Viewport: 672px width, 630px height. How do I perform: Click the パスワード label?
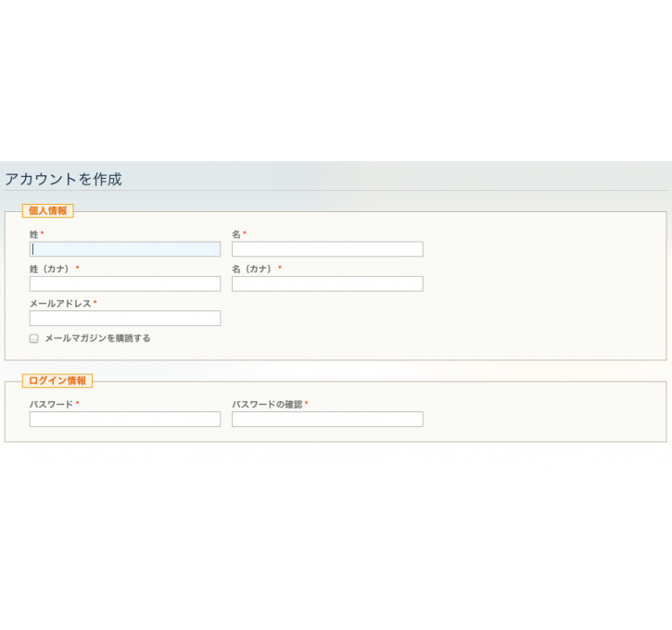click(51, 404)
